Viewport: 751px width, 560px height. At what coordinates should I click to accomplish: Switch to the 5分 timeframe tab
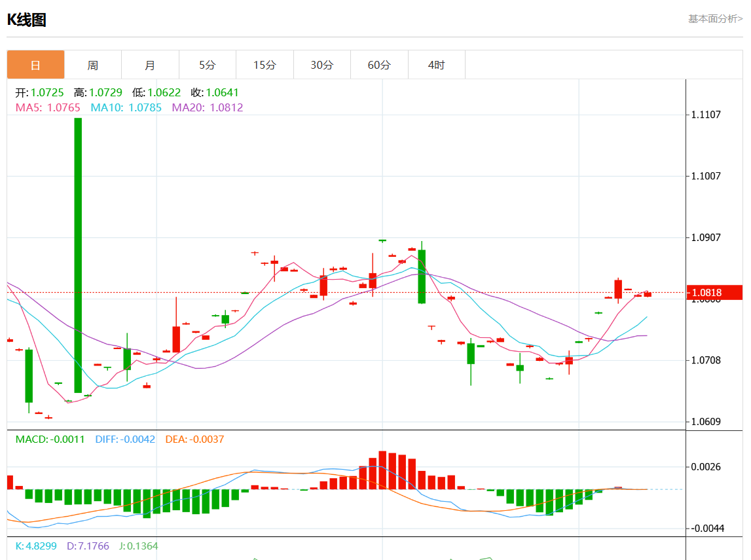[x=207, y=65]
